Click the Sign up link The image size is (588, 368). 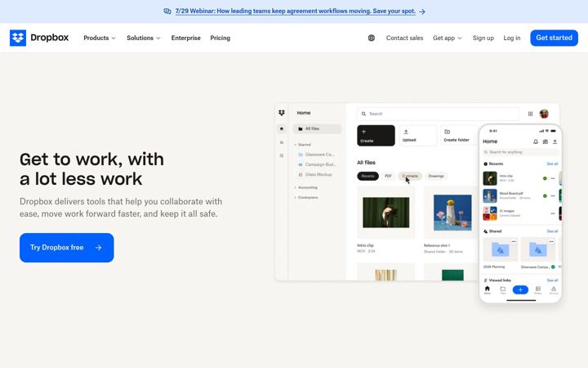tap(483, 38)
